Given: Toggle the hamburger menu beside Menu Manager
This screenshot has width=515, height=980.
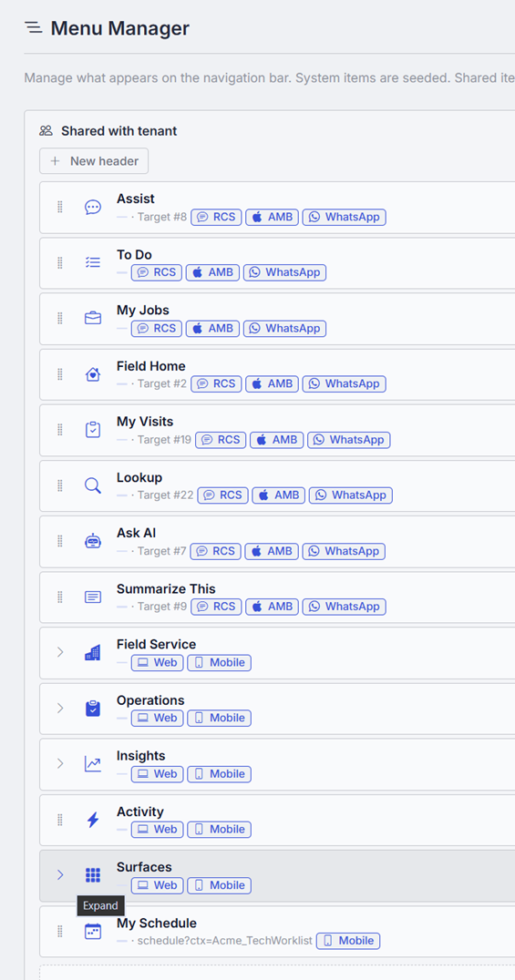Looking at the screenshot, I should 33,27.
